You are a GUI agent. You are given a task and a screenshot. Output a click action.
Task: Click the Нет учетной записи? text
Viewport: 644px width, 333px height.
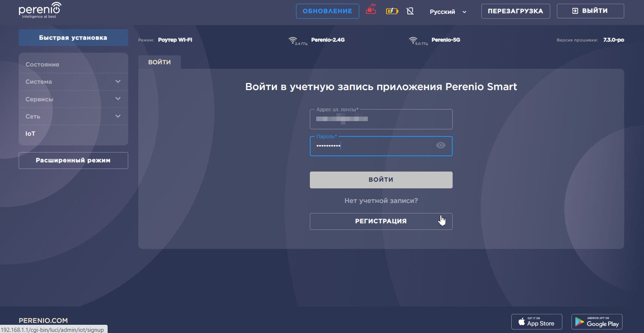381,201
